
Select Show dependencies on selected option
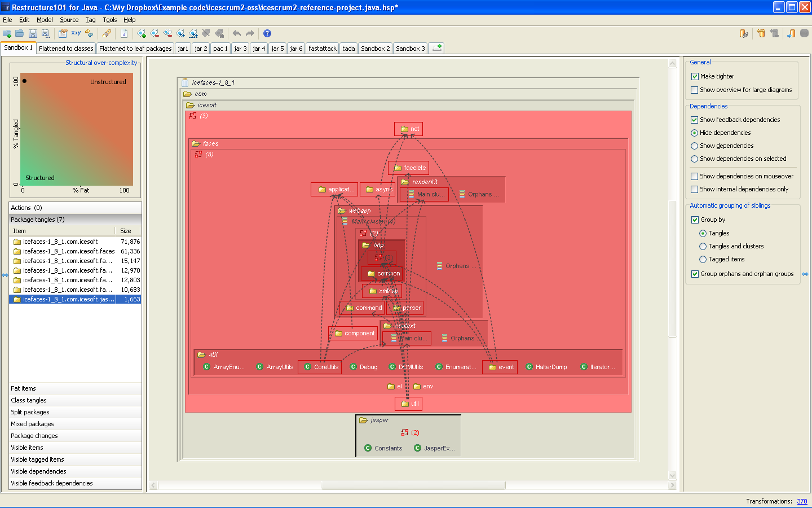point(695,159)
